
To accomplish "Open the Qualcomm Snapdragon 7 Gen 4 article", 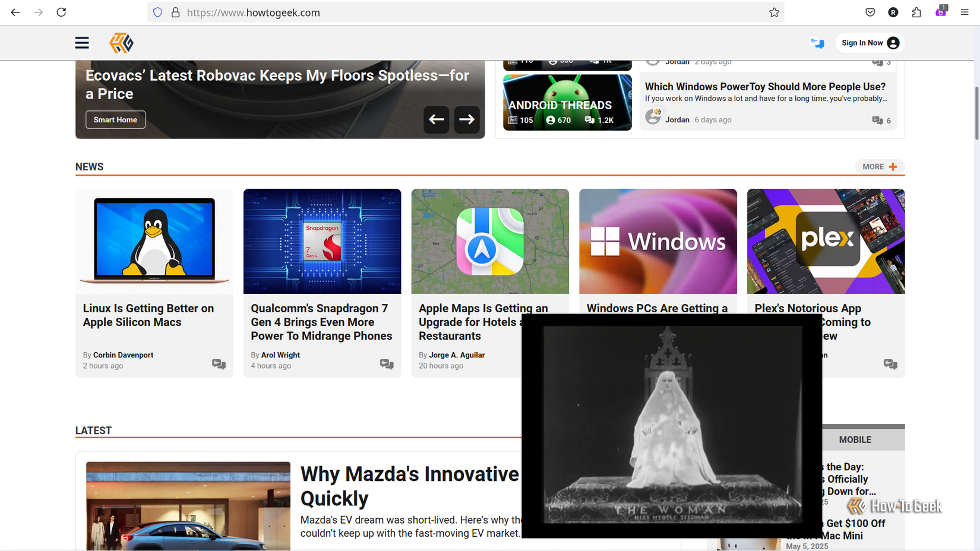I will (x=321, y=322).
